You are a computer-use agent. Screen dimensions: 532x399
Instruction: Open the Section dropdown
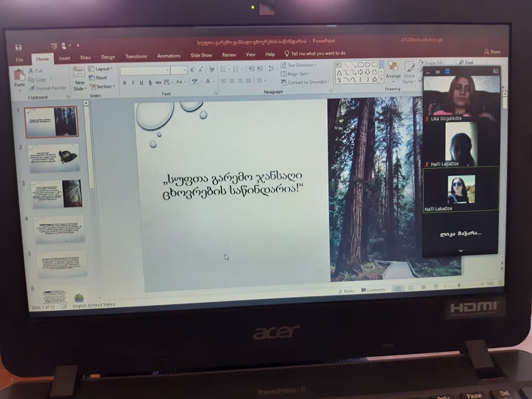[103, 86]
